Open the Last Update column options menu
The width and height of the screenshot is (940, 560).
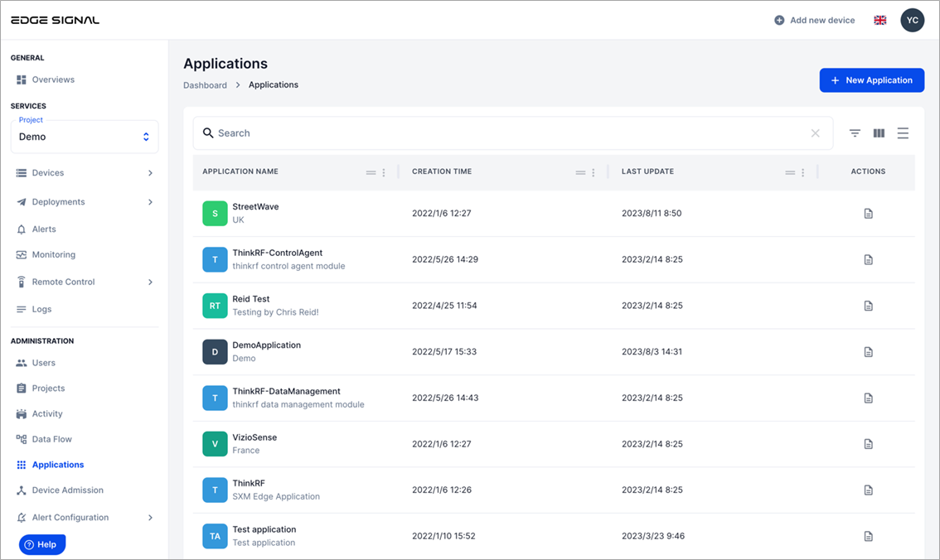click(802, 172)
